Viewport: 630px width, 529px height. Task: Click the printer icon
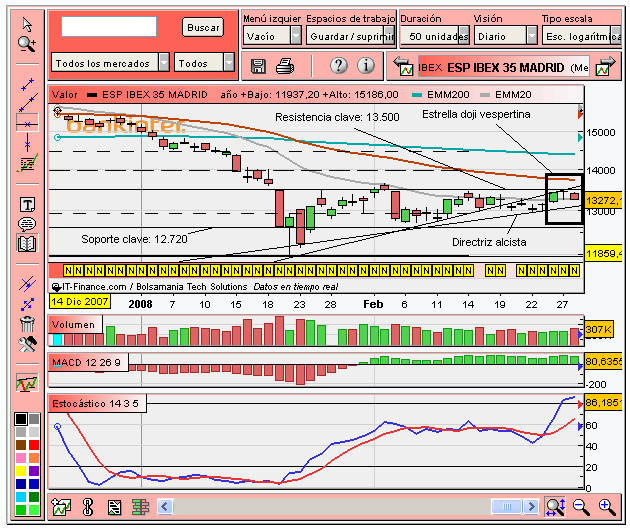(285, 66)
